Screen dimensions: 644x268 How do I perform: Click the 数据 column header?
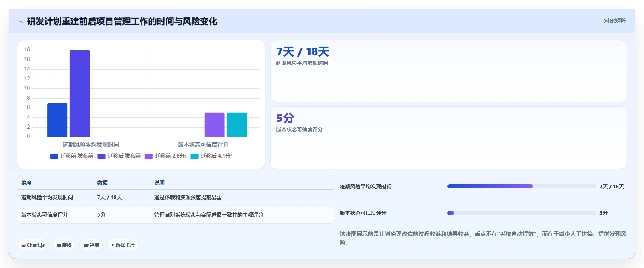click(x=103, y=183)
